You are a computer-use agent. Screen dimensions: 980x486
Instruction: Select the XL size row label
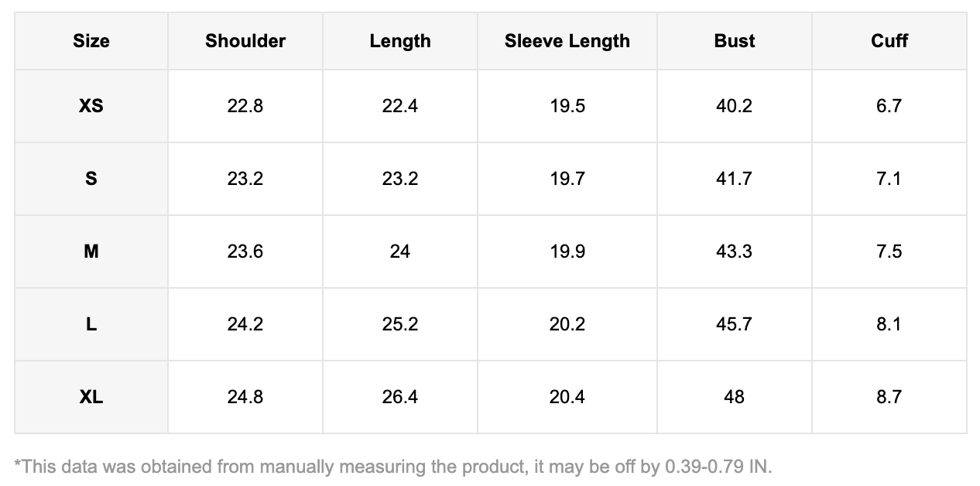[91, 397]
